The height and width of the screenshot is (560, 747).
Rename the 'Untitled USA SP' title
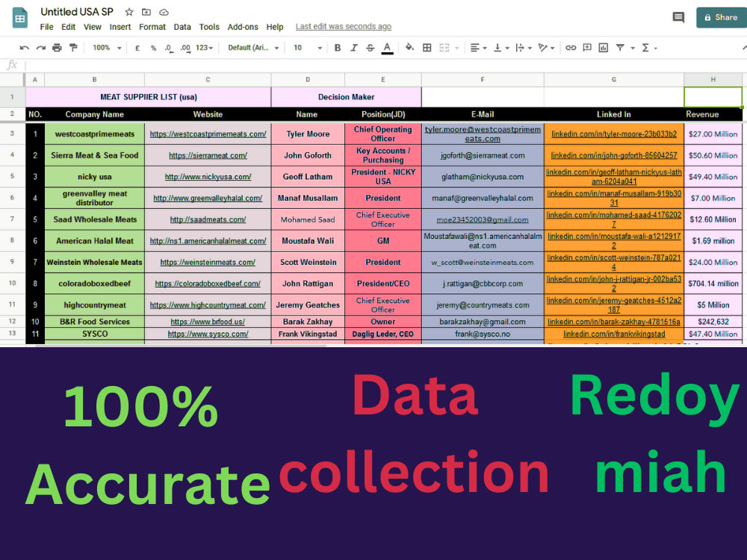[x=77, y=12]
